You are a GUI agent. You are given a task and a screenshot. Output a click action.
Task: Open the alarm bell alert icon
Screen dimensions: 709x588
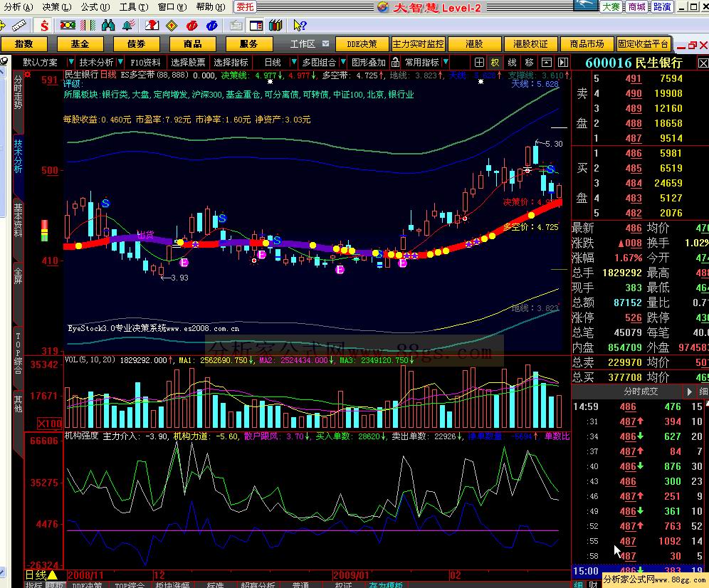pyautogui.click(x=129, y=26)
